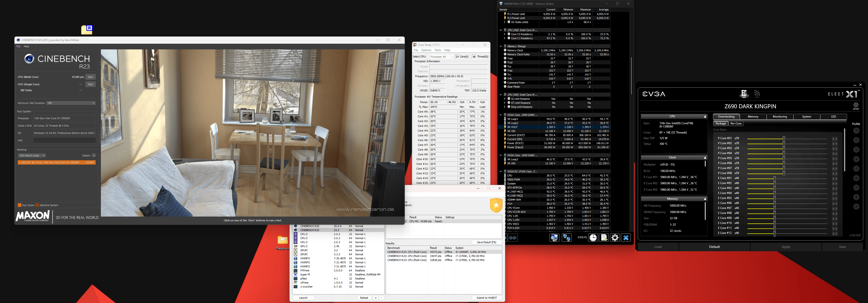Select profile 2 circle in ELEET X1
868x303 pixels.
coord(856,140)
